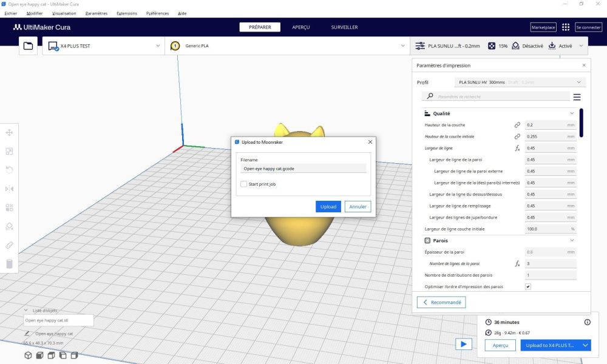Click the Recommandé button
607x364 pixels.
[441, 302]
